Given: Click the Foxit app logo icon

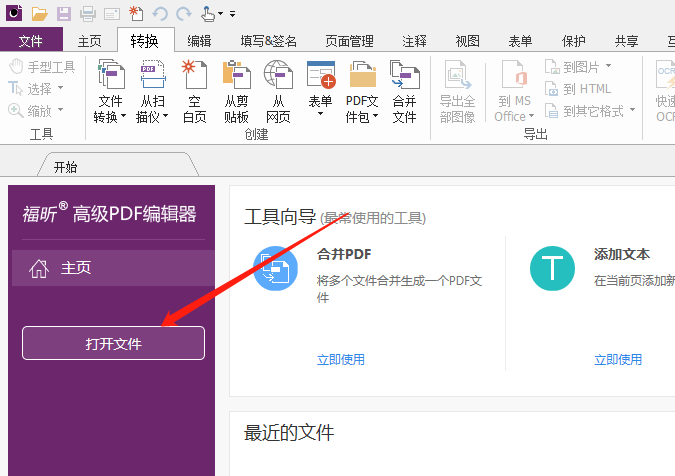Looking at the screenshot, I should point(14,13).
